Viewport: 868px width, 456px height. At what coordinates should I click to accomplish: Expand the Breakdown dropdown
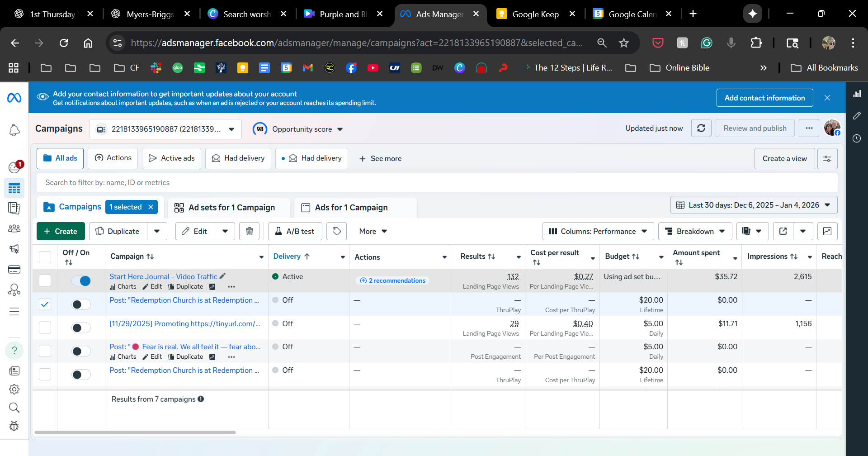pos(695,231)
